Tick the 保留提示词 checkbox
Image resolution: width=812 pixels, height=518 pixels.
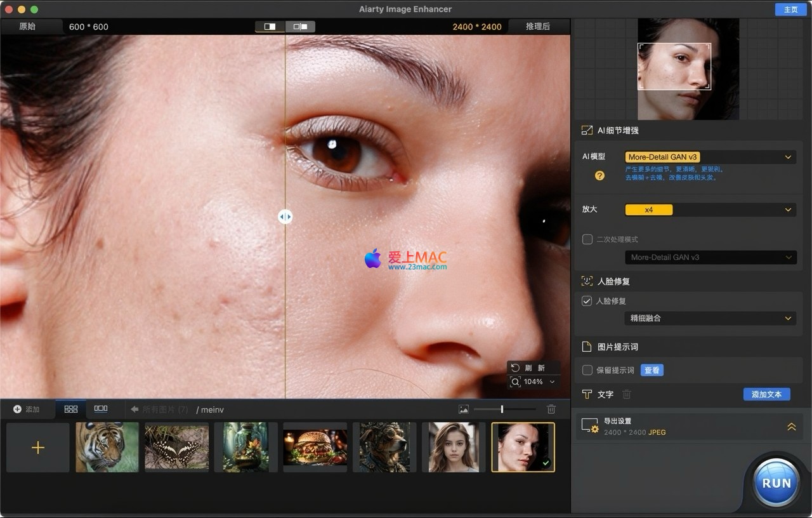tap(587, 370)
